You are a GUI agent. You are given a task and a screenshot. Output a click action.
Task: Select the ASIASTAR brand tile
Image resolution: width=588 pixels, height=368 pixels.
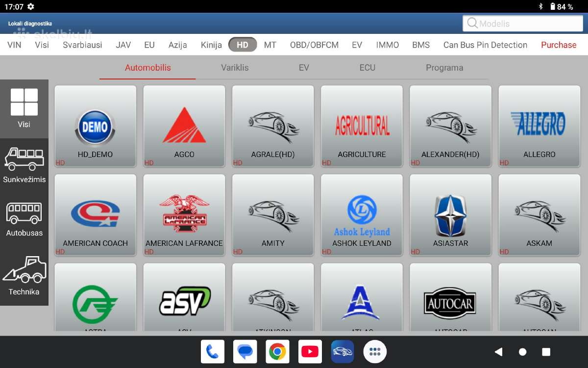pos(450,215)
